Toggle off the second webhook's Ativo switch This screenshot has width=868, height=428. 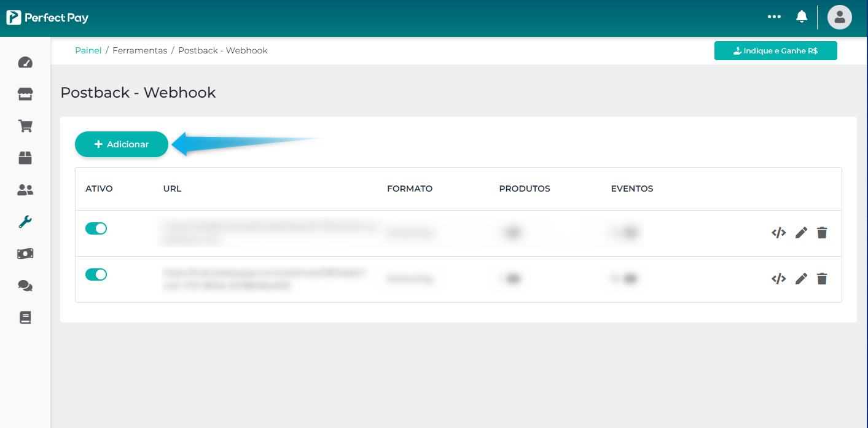96,274
